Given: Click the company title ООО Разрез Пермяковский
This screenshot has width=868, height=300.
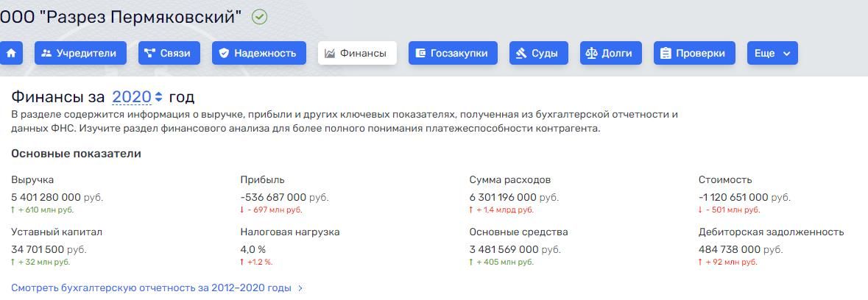Looking at the screenshot, I should pos(121,17).
